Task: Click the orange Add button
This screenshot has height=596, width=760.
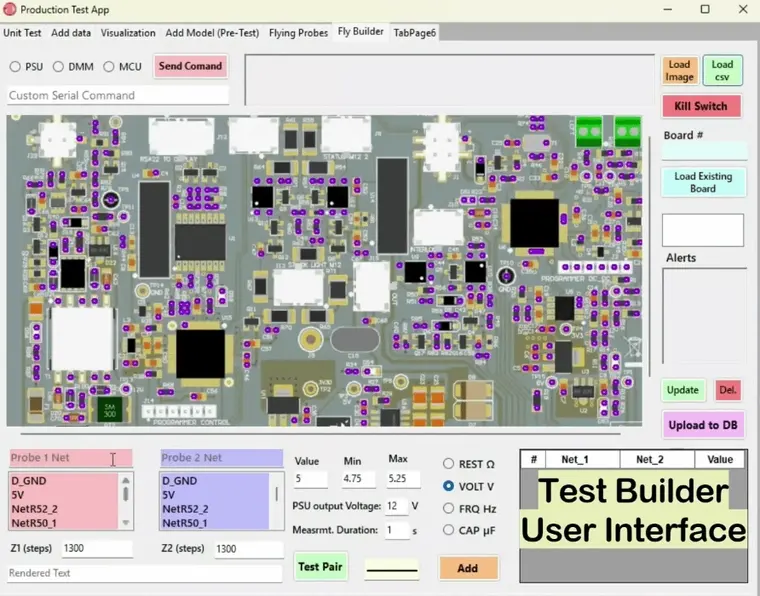Action: (x=468, y=568)
